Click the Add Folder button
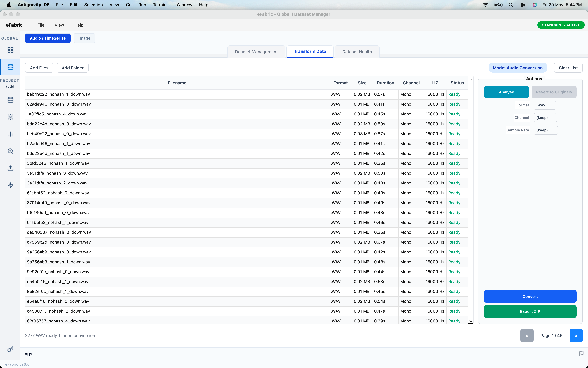 coord(73,68)
